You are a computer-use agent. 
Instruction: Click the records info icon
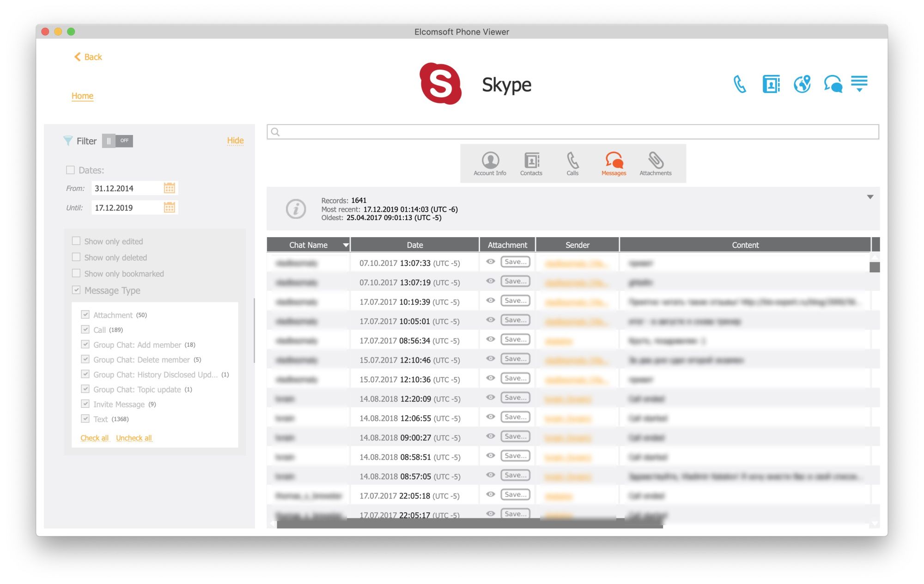[x=296, y=209]
